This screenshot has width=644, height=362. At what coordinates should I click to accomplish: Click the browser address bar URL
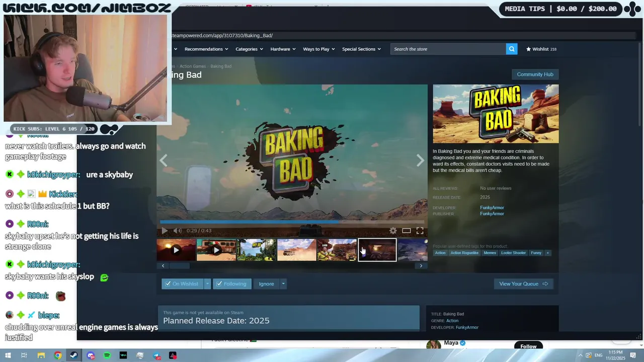point(222,36)
